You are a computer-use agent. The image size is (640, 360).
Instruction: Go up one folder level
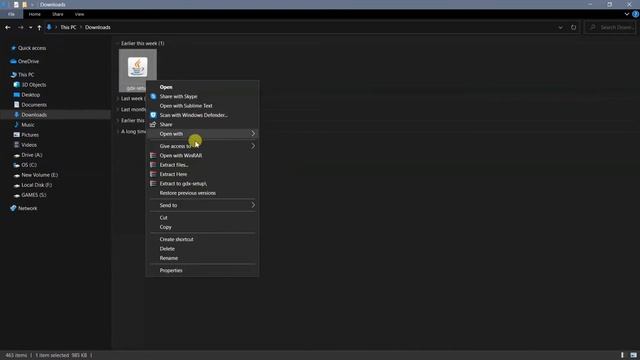click(39, 27)
